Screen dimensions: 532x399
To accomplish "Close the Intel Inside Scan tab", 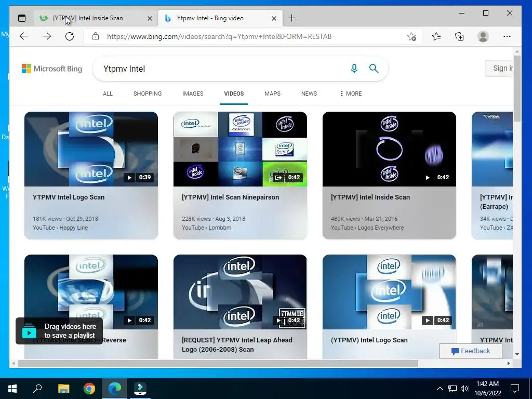I will [150, 18].
